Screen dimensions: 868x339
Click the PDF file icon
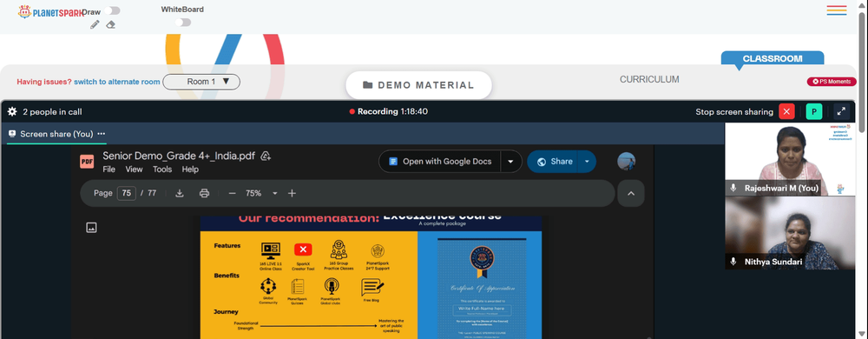(x=87, y=161)
